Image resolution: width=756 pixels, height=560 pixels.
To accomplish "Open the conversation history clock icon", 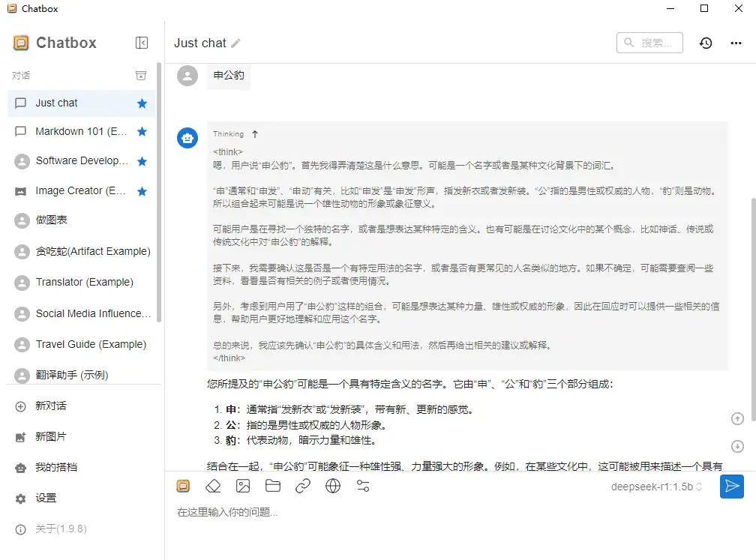I will pyautogui.click(x=706, y=43).
